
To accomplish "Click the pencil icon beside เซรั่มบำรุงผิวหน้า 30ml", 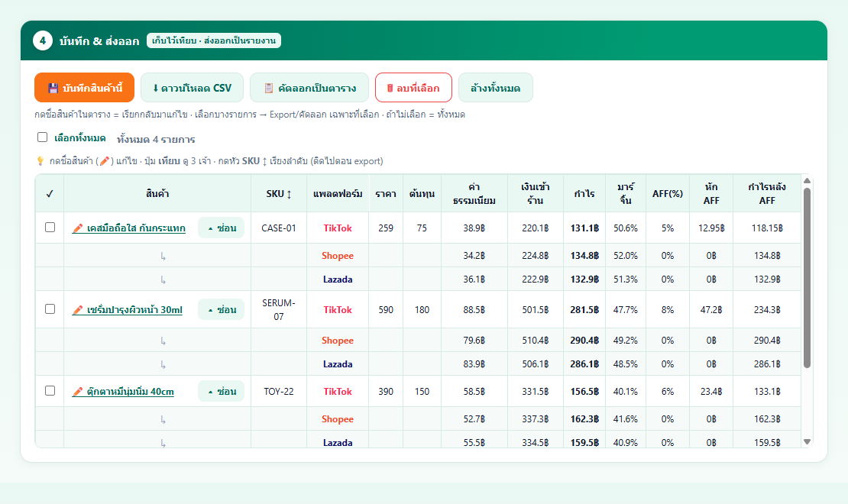I will point(78,310).
